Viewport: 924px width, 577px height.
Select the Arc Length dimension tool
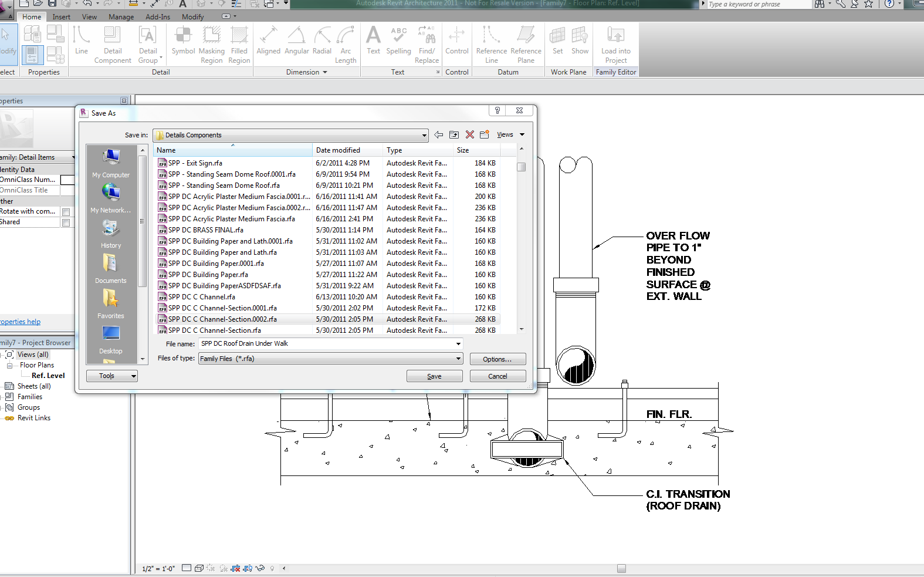[346, 44]
